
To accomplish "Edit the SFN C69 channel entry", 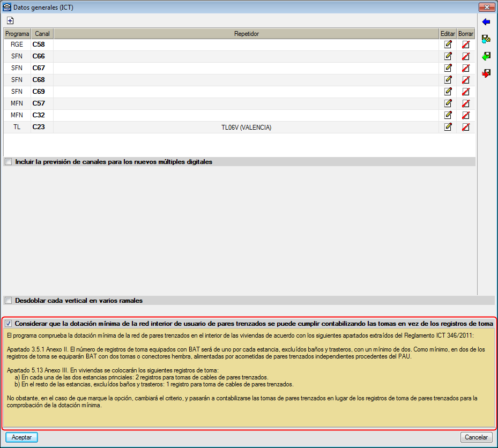I will point(448,92).
